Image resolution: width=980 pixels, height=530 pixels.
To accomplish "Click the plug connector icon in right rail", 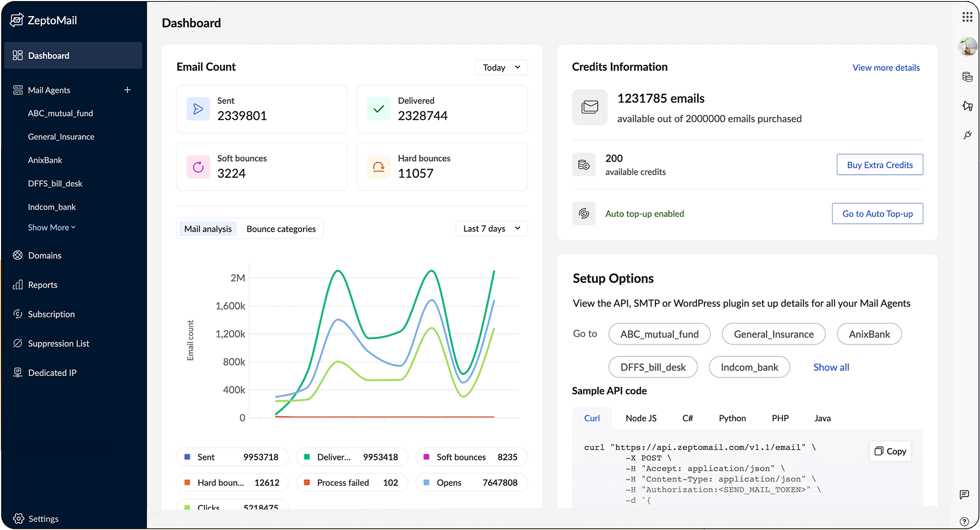I will (x=967, y=135).
